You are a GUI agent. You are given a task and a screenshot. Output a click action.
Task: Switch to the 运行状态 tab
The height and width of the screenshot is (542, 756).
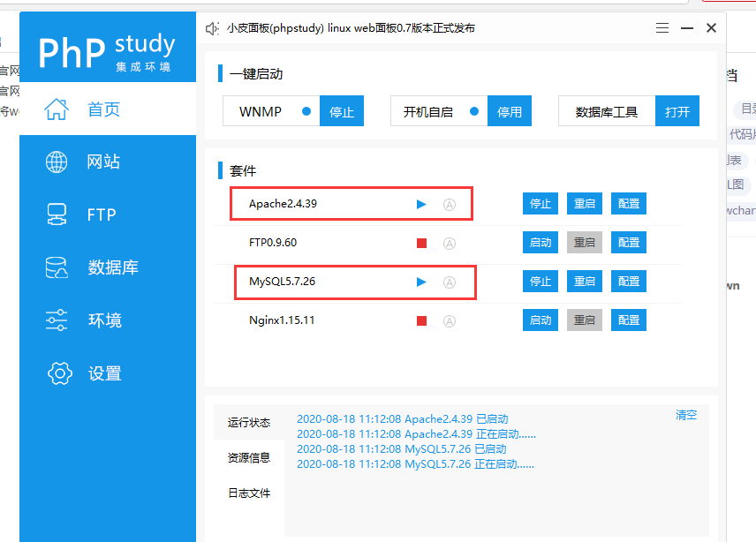249,423
